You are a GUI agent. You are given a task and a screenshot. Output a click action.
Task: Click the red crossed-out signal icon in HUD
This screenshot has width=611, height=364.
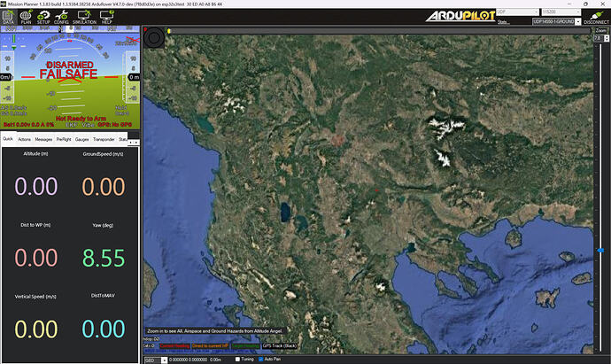tap(132, 40)
